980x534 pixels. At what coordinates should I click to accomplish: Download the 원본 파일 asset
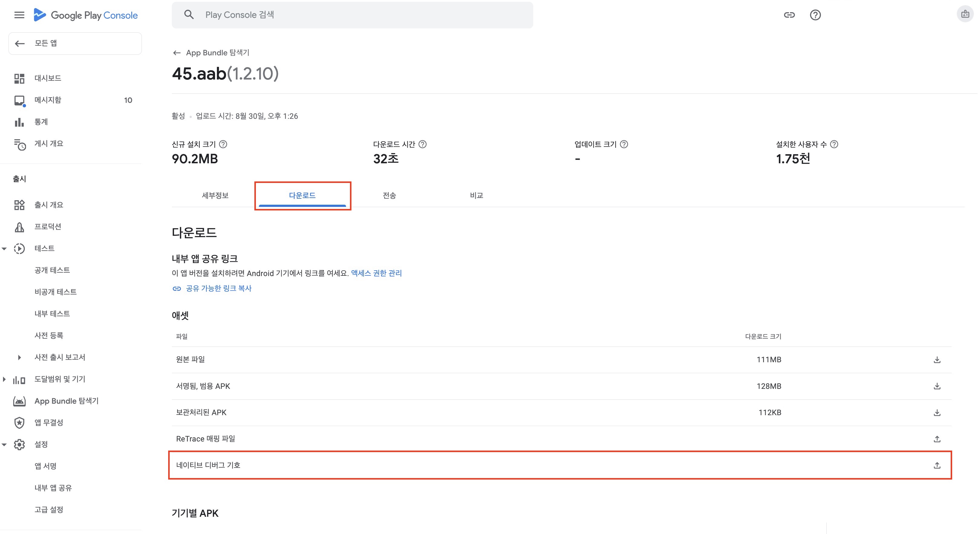pyautogui.click(x=937, y=360)
